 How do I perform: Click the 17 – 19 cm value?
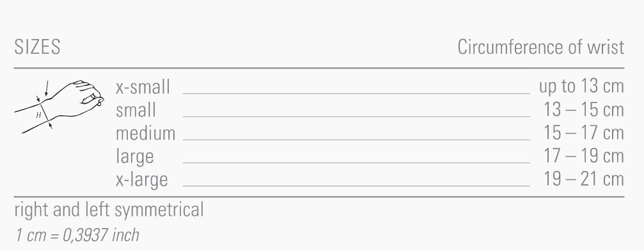[x=584, y=156]
